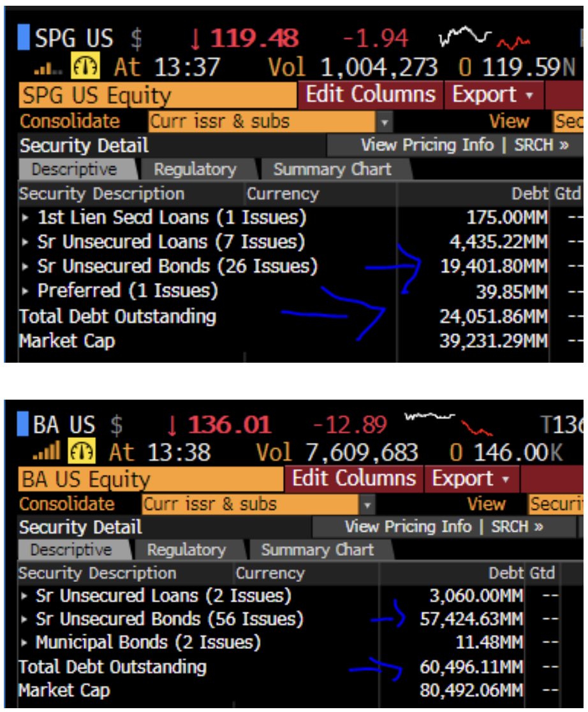Click View Pricing Info in BA panel
588x712 pixels.
click(x=408, y=527)
